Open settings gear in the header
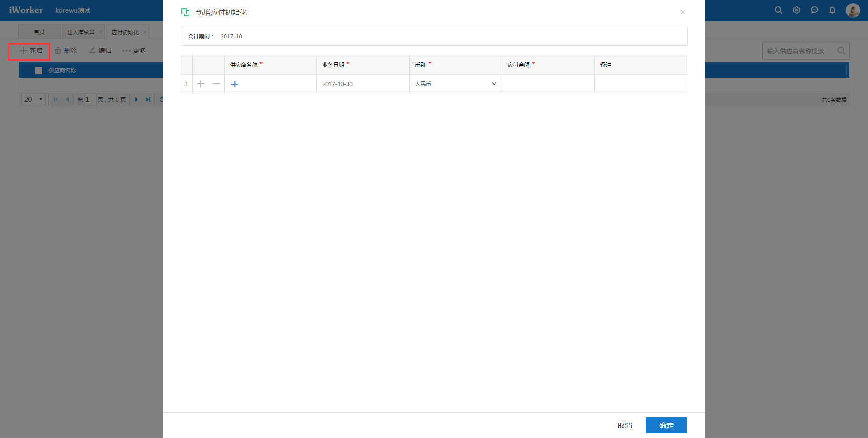 click(796, 10)
